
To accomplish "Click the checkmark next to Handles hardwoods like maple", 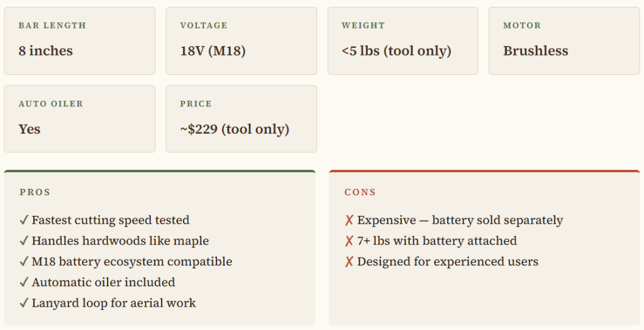I will [24, 241].
